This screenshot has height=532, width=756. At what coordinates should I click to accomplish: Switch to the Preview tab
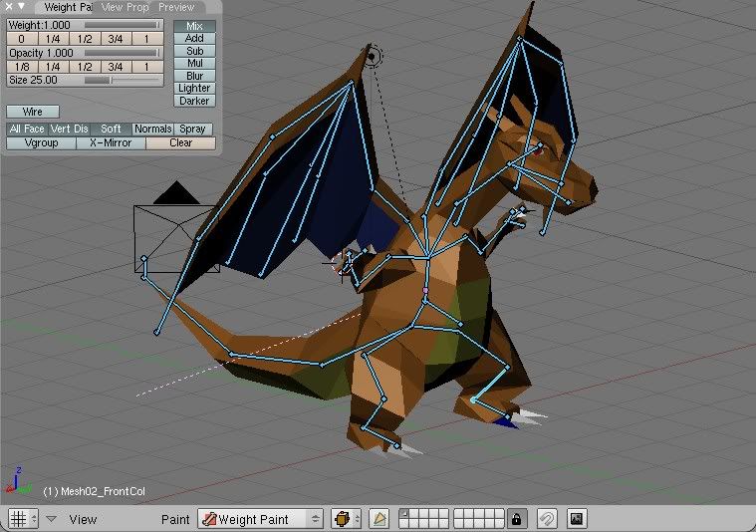[176, 7]
